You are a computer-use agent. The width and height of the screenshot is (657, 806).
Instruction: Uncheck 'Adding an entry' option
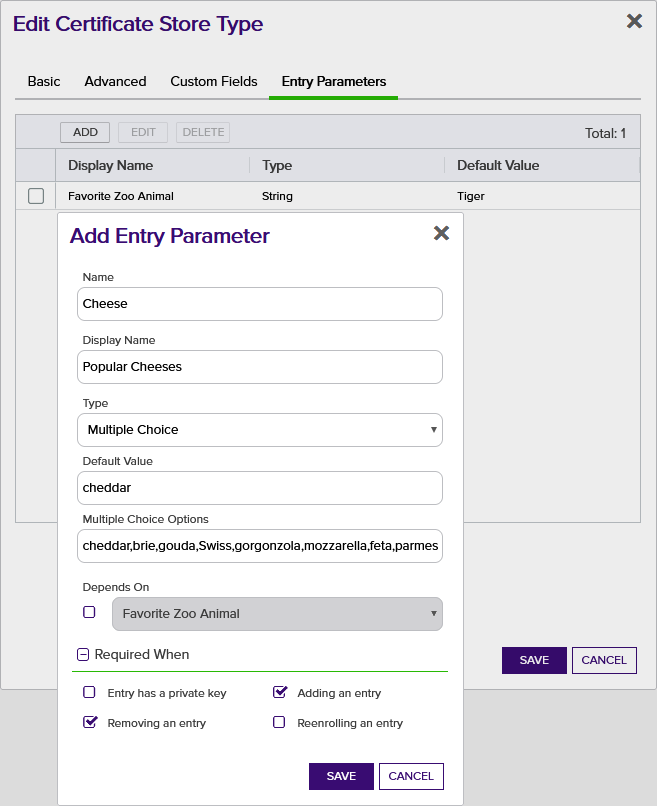pyautogui.click(x=280, y=692)
